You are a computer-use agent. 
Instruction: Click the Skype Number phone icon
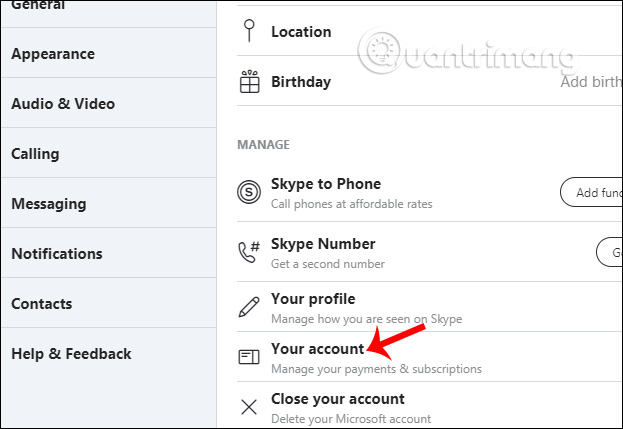(x=249, y=252)
